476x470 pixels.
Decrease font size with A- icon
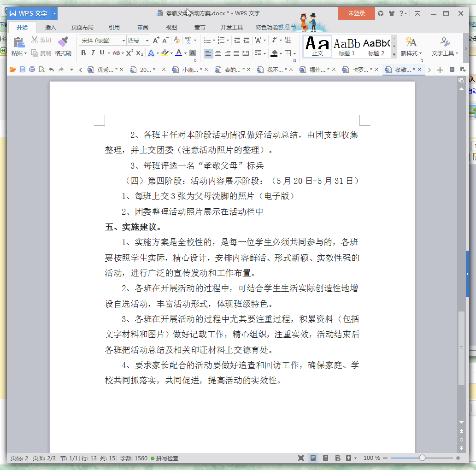pyautogui.click(x=165, y=41)
